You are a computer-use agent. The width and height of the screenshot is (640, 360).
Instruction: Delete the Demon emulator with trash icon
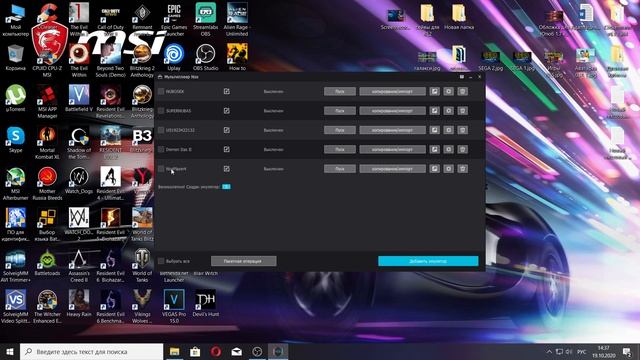point(462,149)
